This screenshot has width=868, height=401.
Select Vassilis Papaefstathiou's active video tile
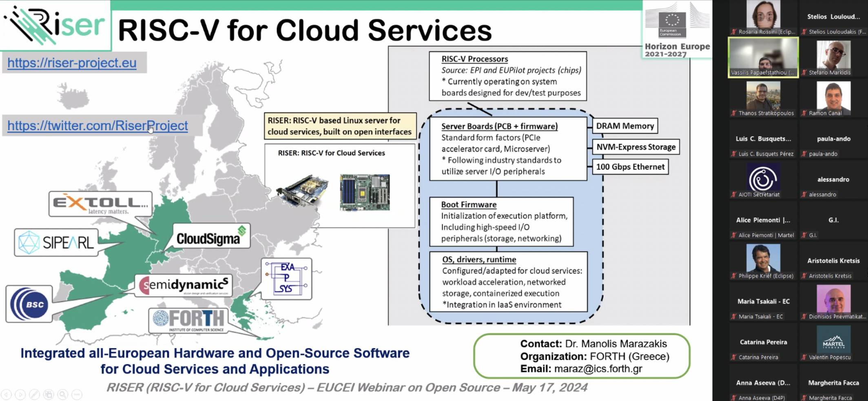763,57
